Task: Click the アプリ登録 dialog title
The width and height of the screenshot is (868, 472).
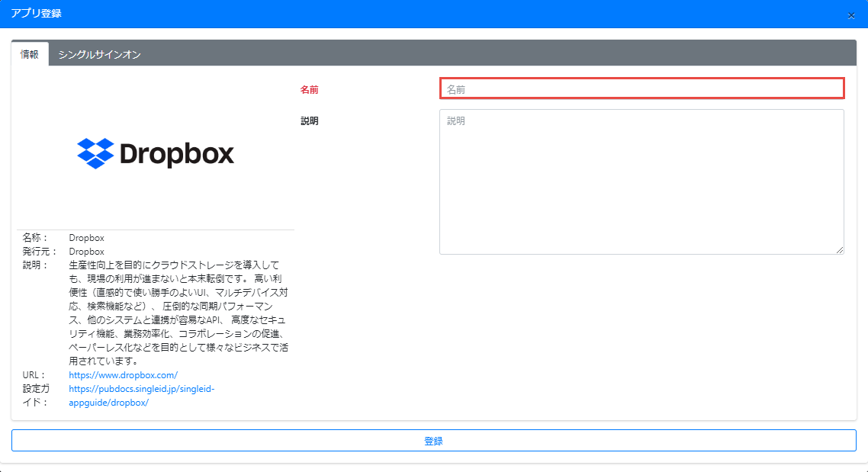Action: click(x=37, y=14)
